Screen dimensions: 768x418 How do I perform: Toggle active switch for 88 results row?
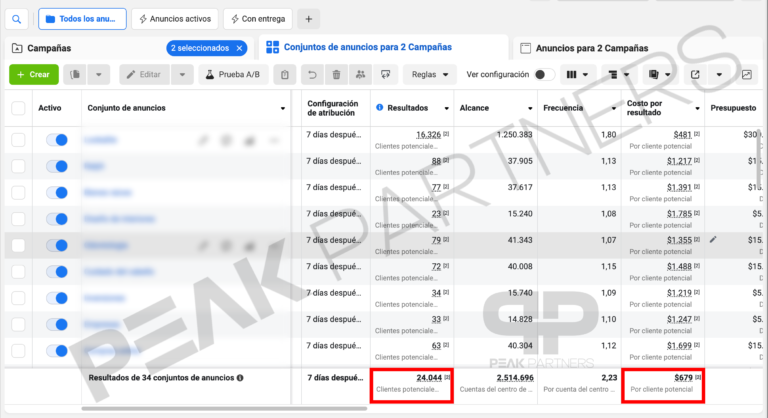pos(57,166)
